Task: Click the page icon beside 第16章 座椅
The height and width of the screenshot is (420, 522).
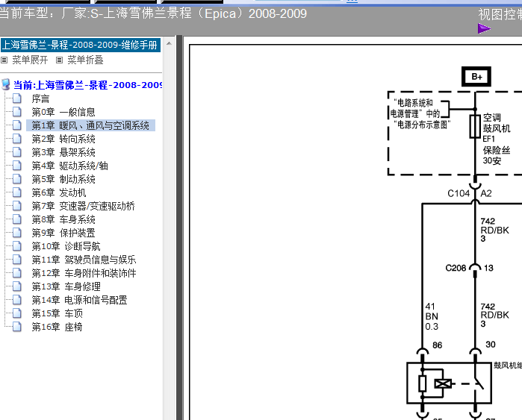Action: (17, 327)
